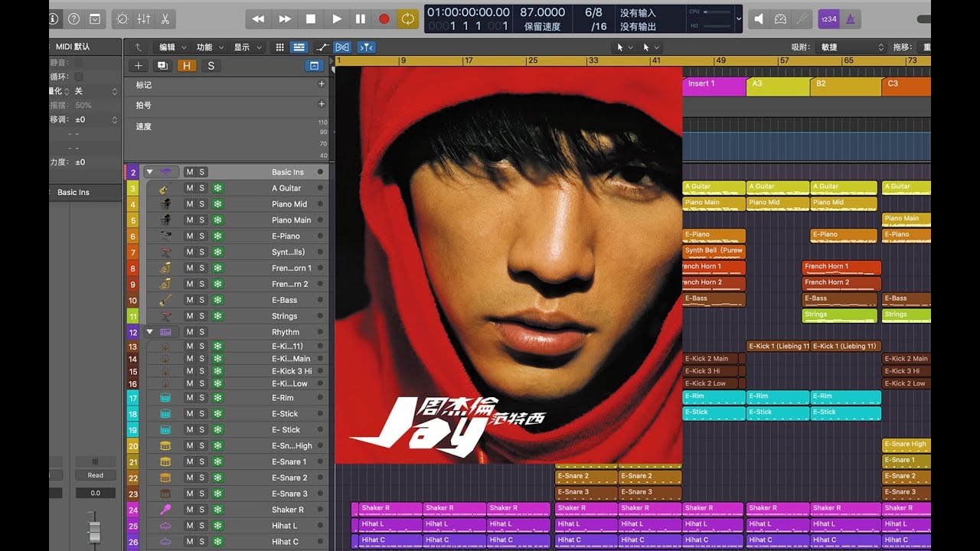This screenshot has height=551, width=980.
Task: Add a marker with 标记 plus button
Action: coord(322,84)
